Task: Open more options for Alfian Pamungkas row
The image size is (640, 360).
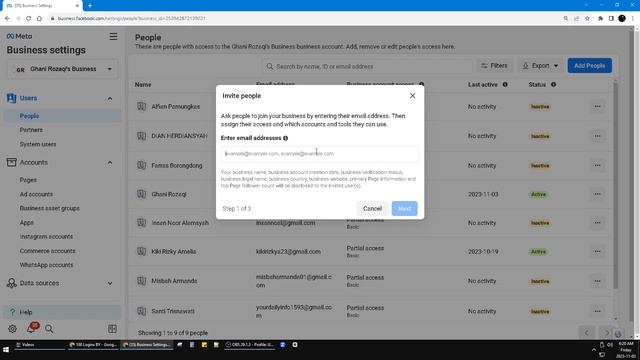Action: 597,107
